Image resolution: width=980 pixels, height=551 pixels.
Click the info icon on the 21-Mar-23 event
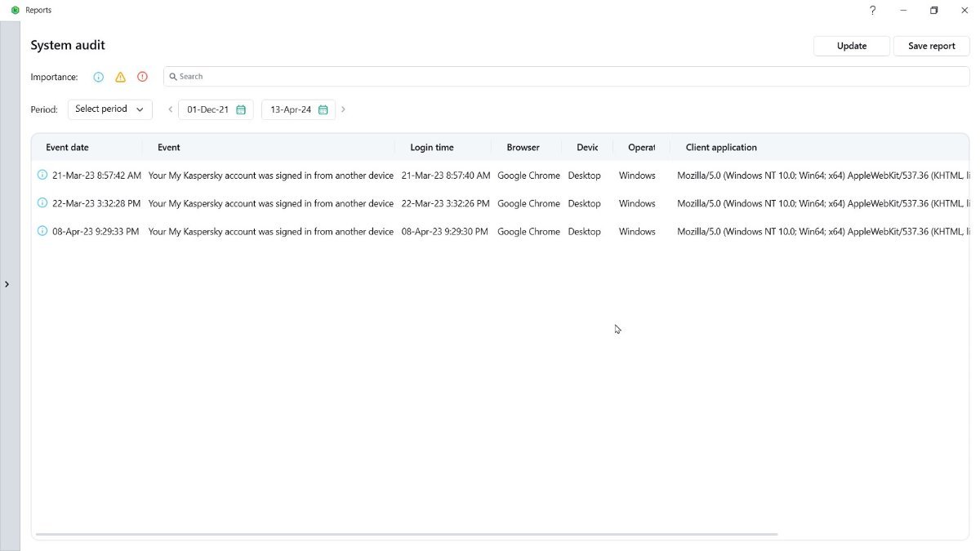point(42,176)
